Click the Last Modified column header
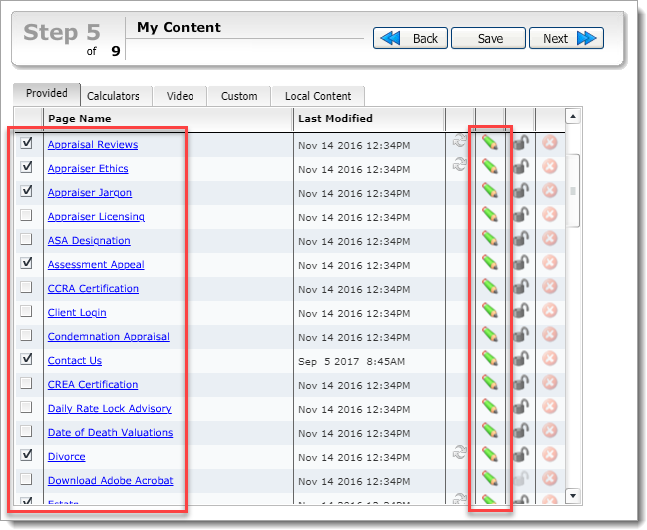 (x=369, y=119)
